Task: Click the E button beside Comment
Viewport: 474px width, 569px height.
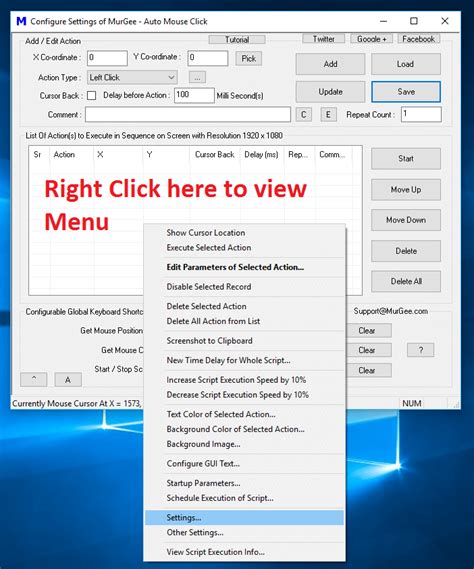Action: coord(328,115)
